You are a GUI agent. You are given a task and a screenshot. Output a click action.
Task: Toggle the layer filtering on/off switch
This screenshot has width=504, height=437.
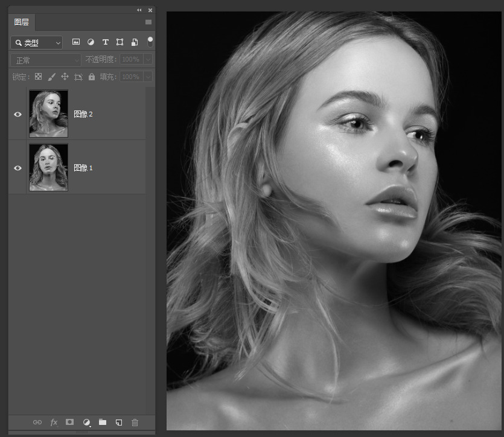click(150, 42)
